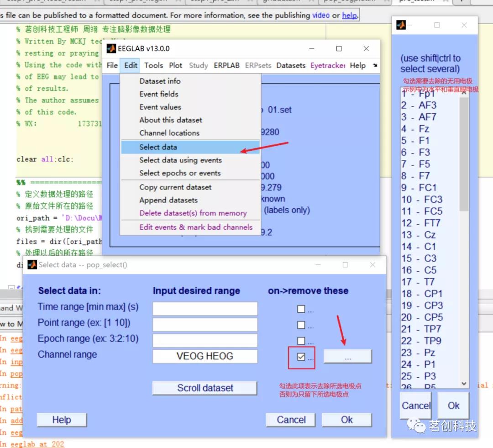This screenshot has height=448, width=493.
Task: Click pop_select dialog MATLAB icon
Action: pos(32,264)
